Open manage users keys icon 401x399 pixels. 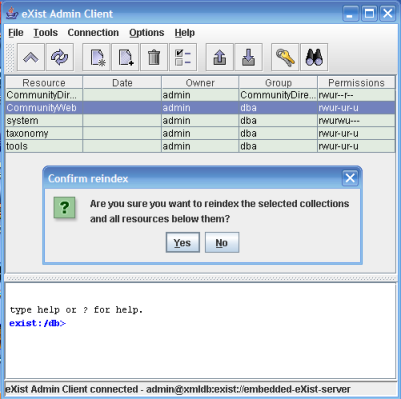pyautogui.click(x=285, y=57)
